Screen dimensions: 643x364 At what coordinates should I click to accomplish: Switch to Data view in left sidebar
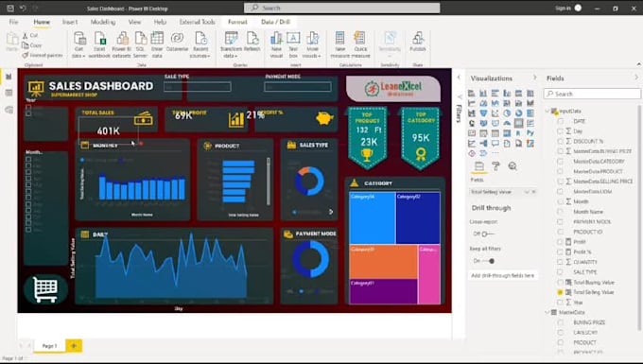(x=9, y=93)
